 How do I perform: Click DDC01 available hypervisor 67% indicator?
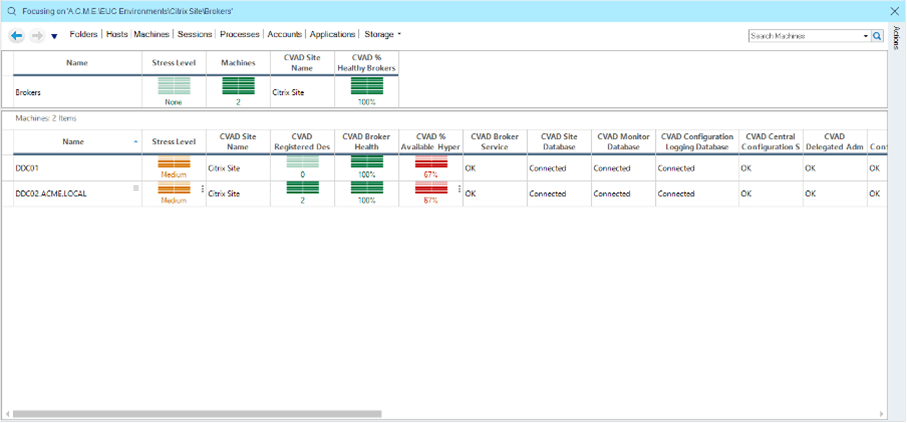[x=431, y=167]
